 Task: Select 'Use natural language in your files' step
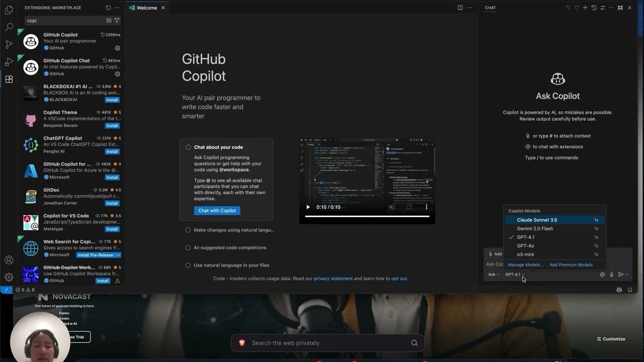point(227,265)
